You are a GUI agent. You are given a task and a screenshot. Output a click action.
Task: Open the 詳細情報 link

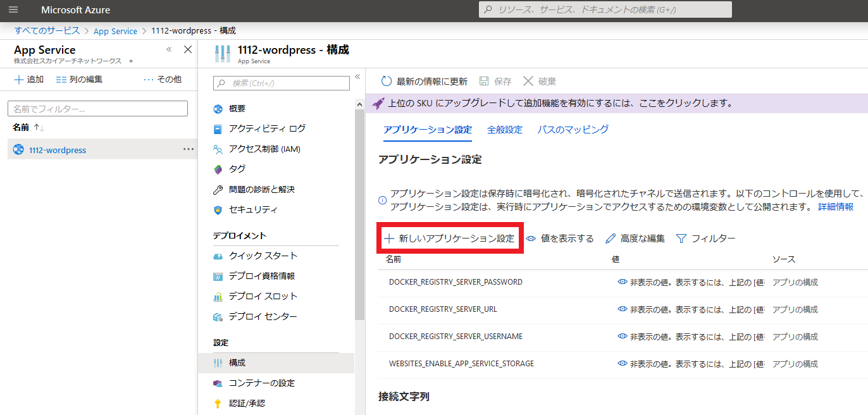836,207
